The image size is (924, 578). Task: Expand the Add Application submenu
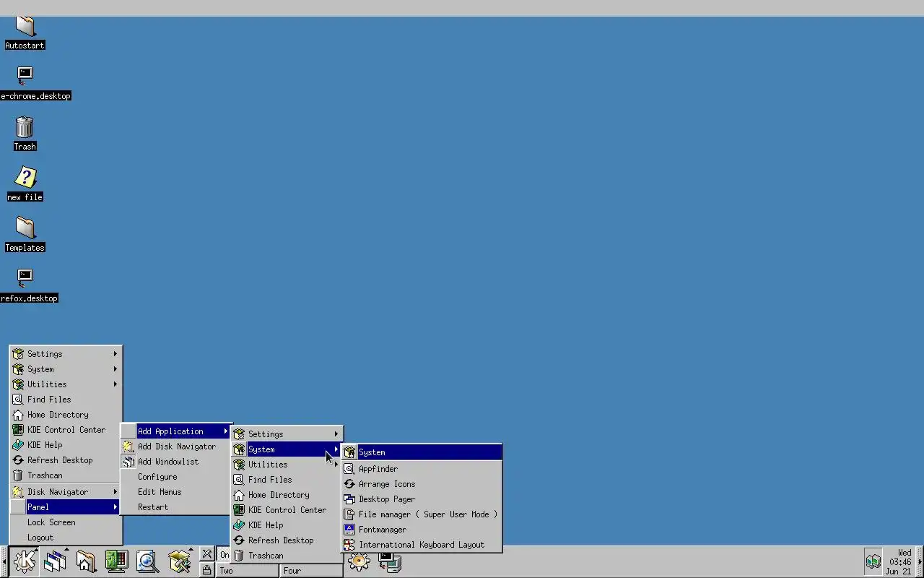176,431
